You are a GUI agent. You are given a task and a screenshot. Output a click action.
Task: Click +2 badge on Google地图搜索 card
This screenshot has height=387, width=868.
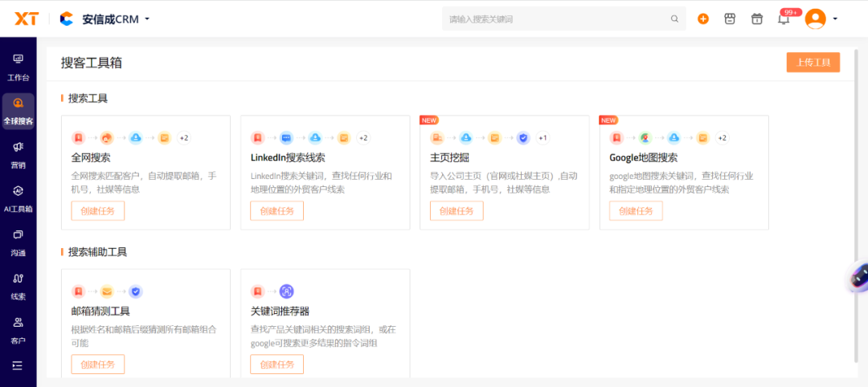tap(722, 137)
